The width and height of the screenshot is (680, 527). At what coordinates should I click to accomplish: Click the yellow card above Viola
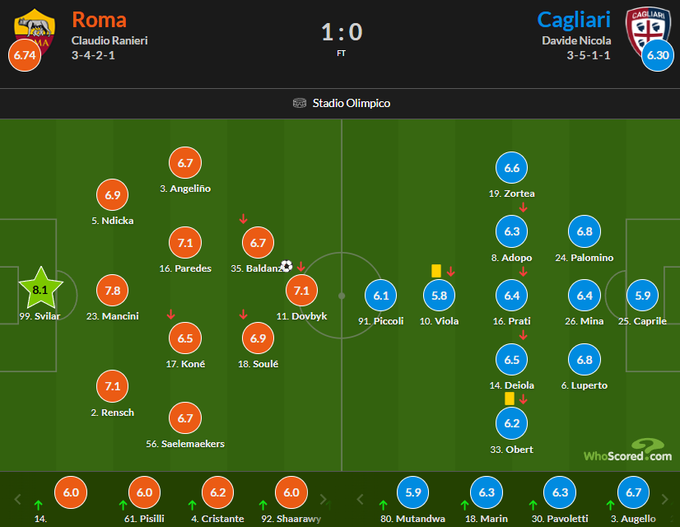coord(436,270)
